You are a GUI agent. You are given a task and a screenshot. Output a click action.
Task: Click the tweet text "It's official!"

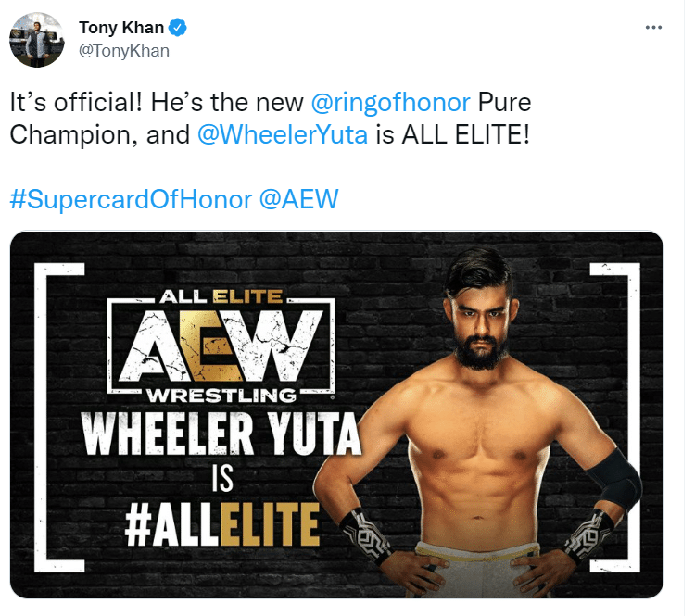[x=76, y=103]
